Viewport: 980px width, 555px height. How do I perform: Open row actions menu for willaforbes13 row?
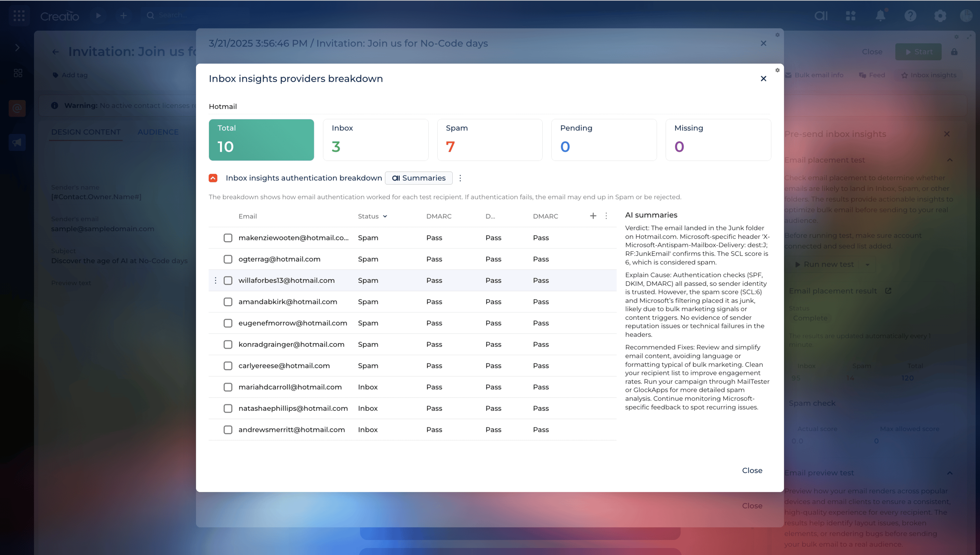(216, 281)
